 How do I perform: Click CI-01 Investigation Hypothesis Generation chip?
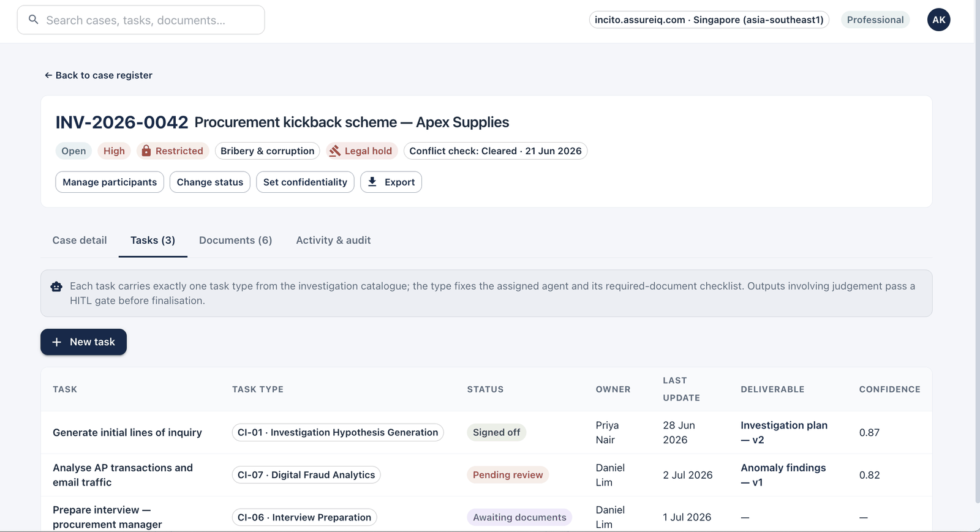pyautogui.click(x=338, y=432)
